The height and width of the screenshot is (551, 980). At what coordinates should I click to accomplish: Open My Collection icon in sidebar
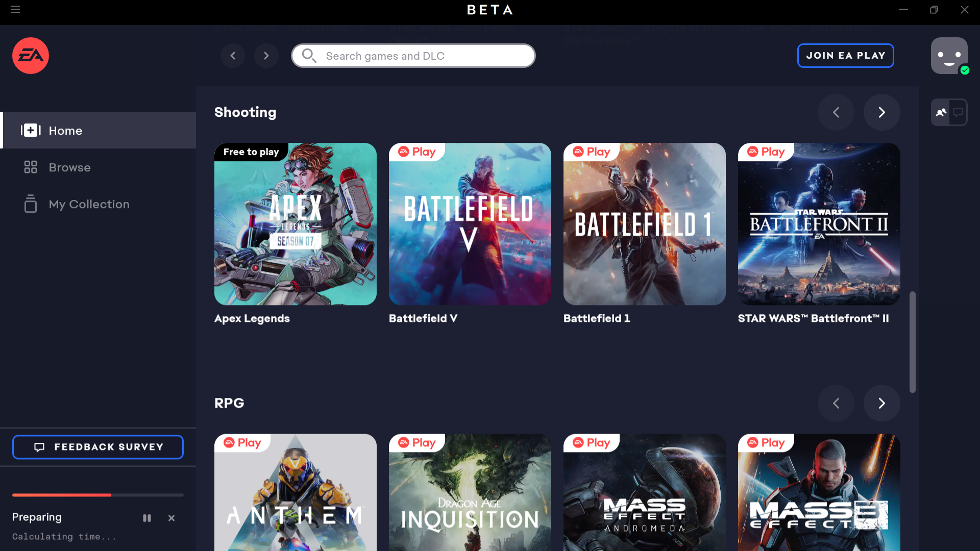(x=30, y=204)
